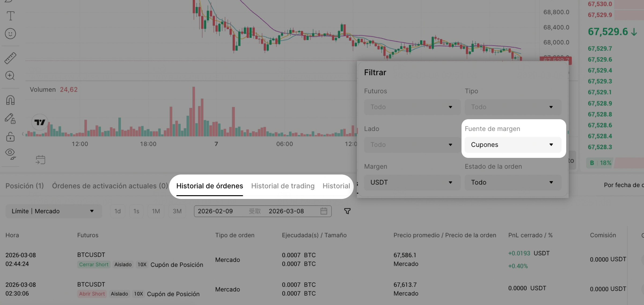Click the +0.0193 USDT PnL value
The height and width of the screenshot is (305, 644).
click(529, 253)
